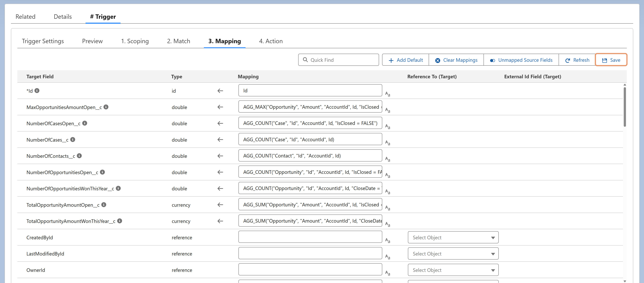Screen dimensions: 644x283
Task: Open Select Object dropdown for LastModifiedById
Action: pos(453,254)
